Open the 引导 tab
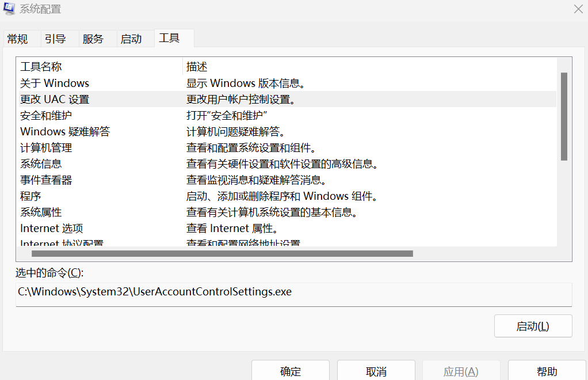The height and width of the screenshot is (380, 588). (55, 39)
